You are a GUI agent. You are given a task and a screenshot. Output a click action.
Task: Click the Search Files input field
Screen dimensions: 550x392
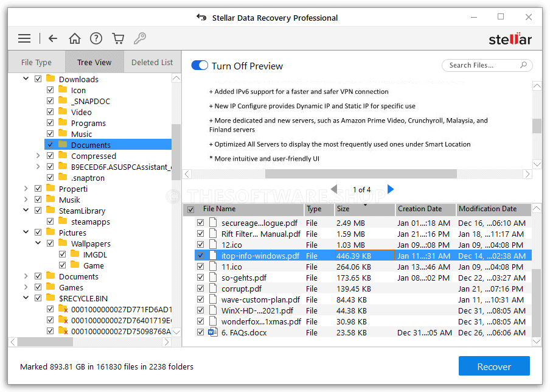tap(487, 65)
